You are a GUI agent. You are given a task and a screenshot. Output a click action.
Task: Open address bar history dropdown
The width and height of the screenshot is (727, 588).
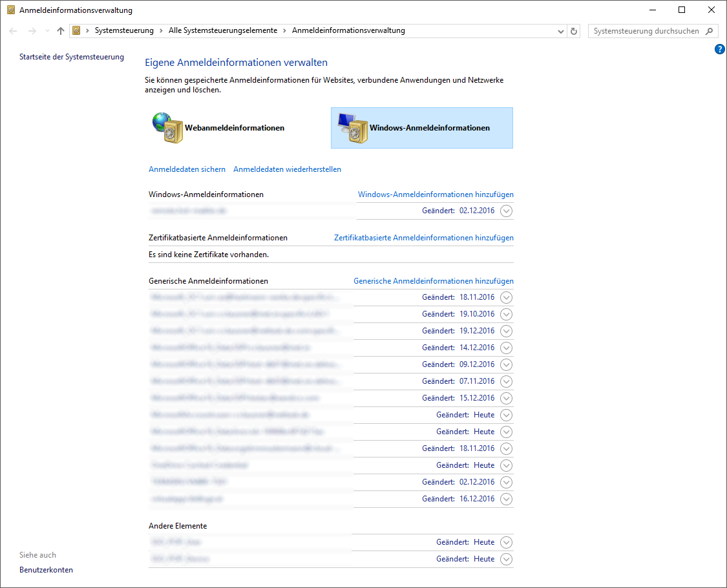(560, 31)
